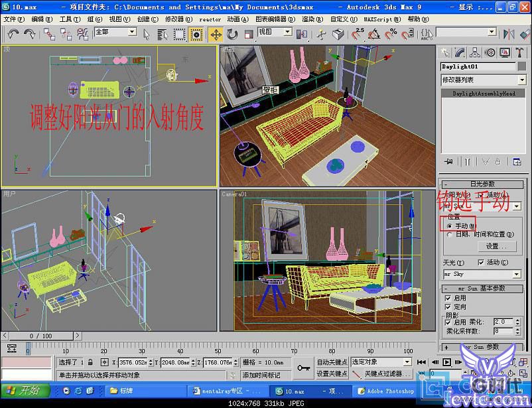Open the 图表编辑器(D) menu
The height and width of the screenshot is (408, 532).
tap(275, 19)
